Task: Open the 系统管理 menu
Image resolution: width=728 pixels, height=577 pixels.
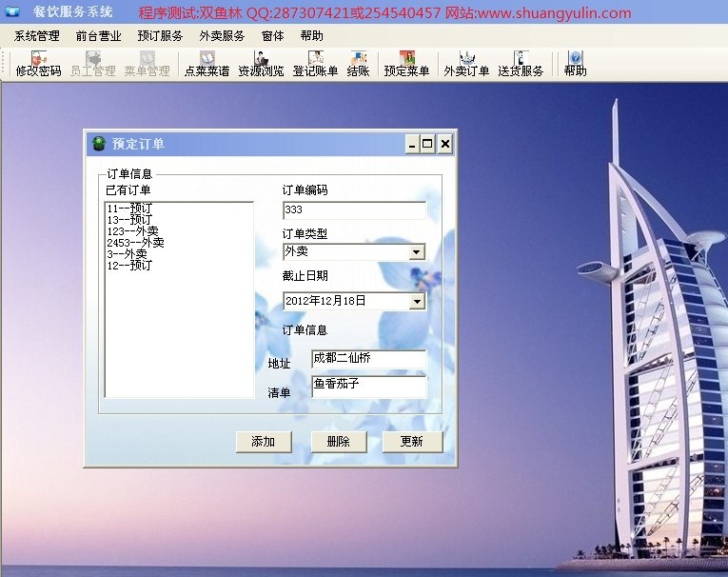Action: coord(36,36)
